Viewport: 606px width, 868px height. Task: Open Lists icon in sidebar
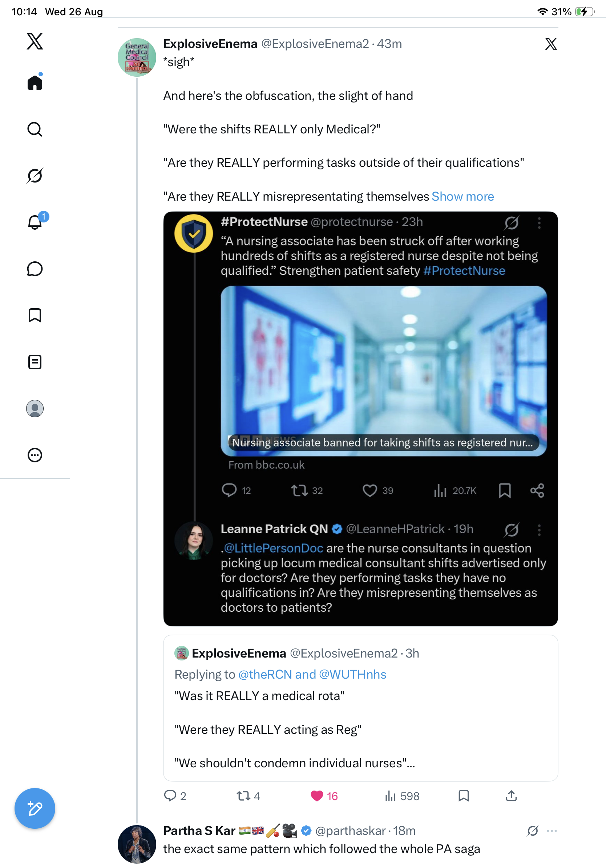click(x=35, y=362)
